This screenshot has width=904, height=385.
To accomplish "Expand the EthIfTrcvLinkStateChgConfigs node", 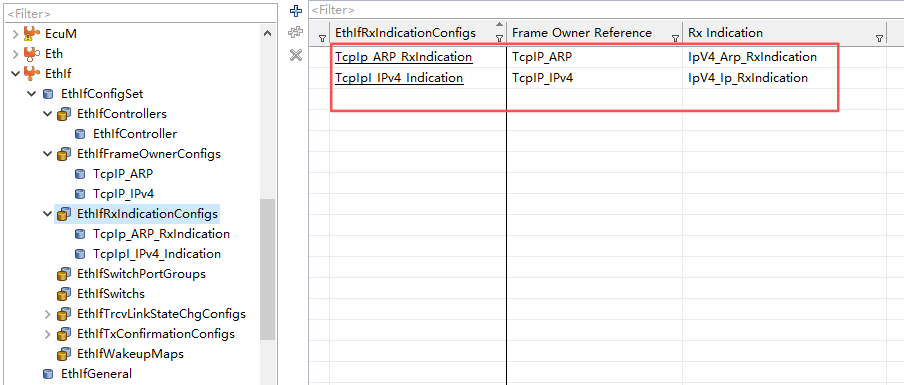I will tap(48, 314).
